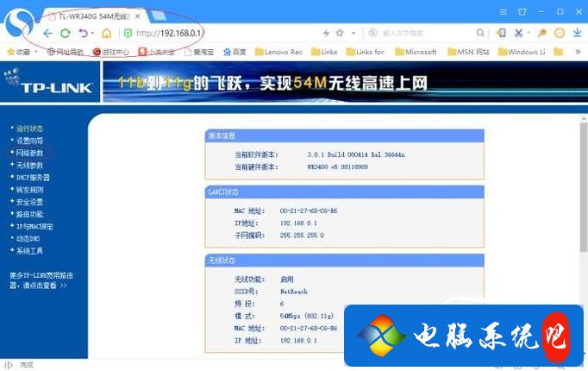Open the 爱淘宝 bookmark
The width and height of the screenshot is (588, 371).
[199, 52]
